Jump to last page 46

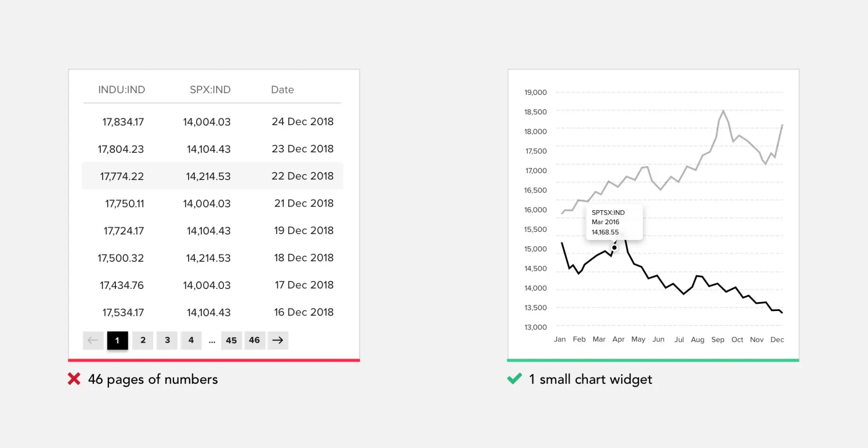255,340
